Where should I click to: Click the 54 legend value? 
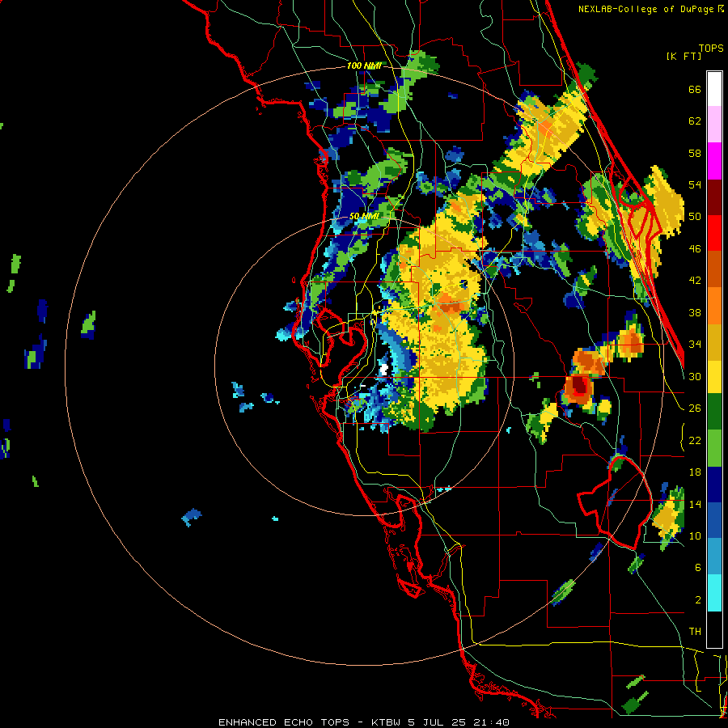click(x=695, y=184)
